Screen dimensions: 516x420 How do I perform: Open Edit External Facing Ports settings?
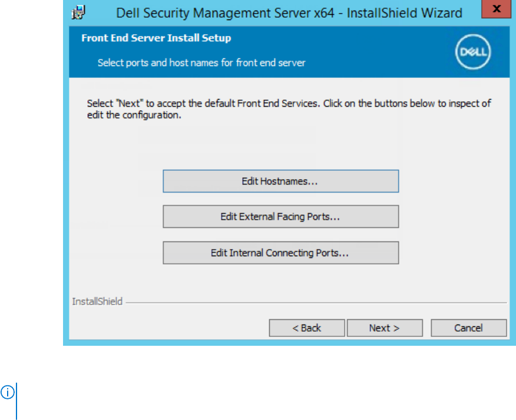tap(281, 217)
